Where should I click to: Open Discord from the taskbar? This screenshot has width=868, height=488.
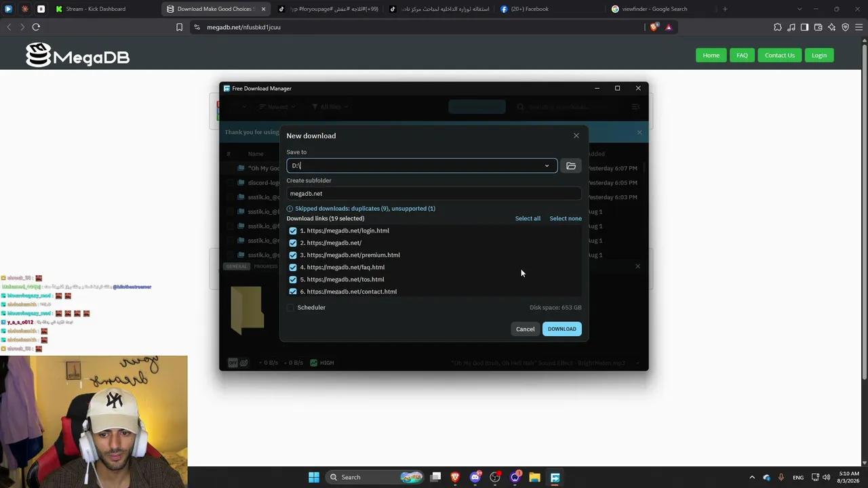click(x=475, y=477)
